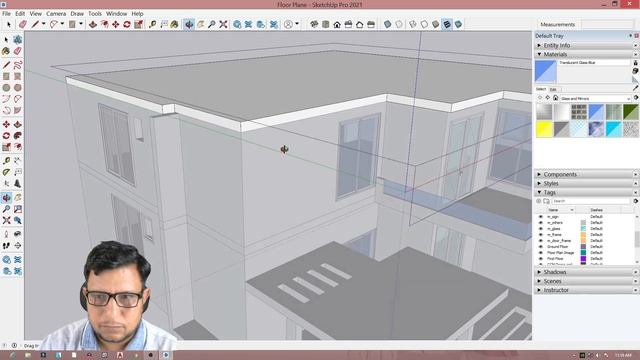Screen dimensions: 640x360
Task: Select the Rectangle tool in left toolbar
Action: (6, 76)
